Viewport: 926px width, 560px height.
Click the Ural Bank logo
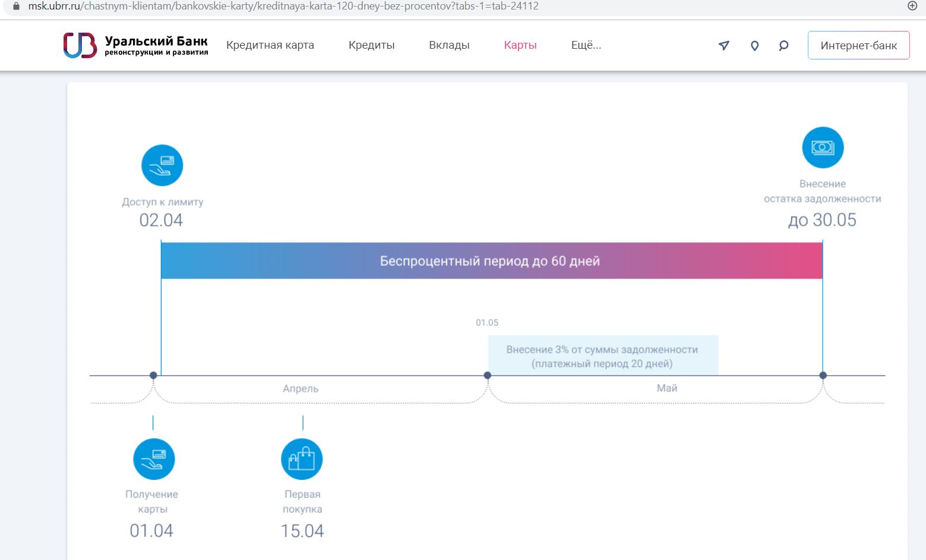click(135, 45)
